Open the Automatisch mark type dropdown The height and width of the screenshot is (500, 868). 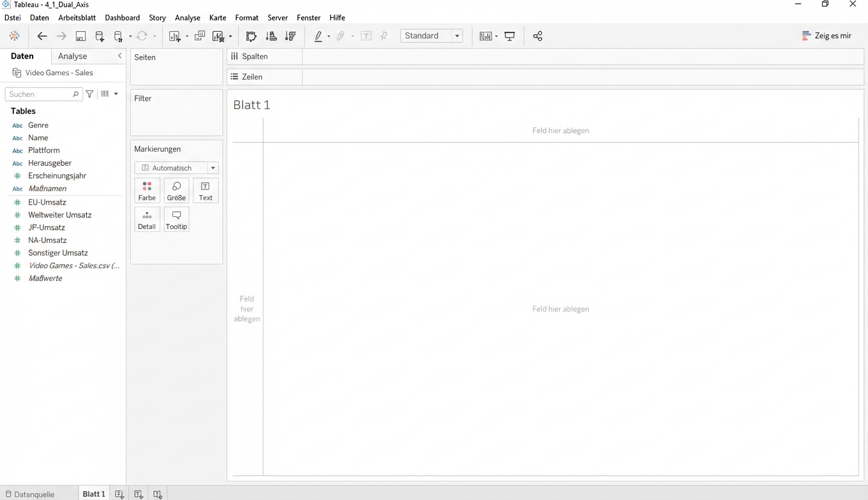(x=212, y=168)
